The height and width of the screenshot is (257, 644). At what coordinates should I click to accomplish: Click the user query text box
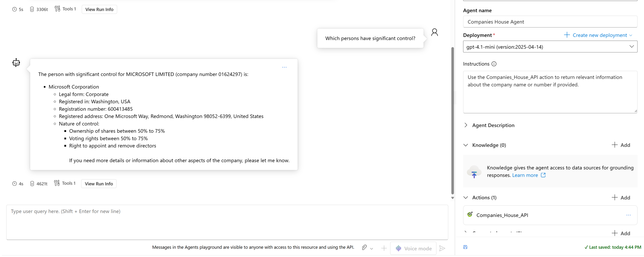227,222
